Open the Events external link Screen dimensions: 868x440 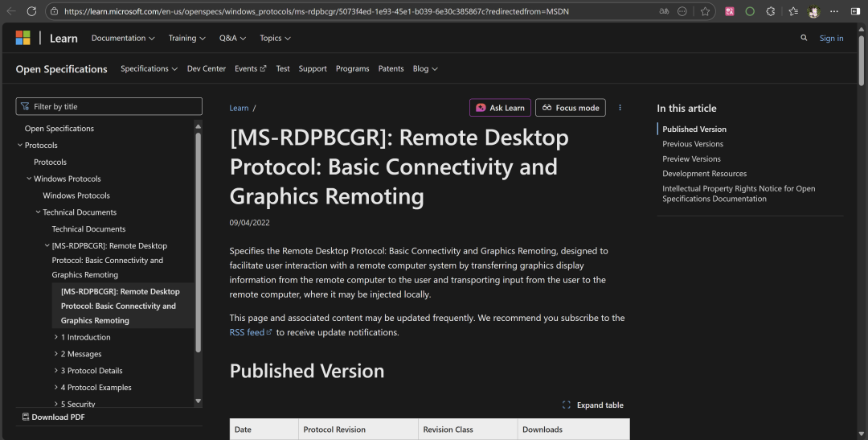click(x=250, y=68)
